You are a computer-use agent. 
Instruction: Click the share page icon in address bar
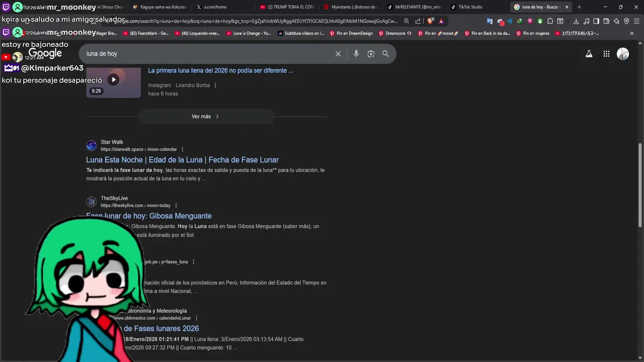(x=418, y=21)
